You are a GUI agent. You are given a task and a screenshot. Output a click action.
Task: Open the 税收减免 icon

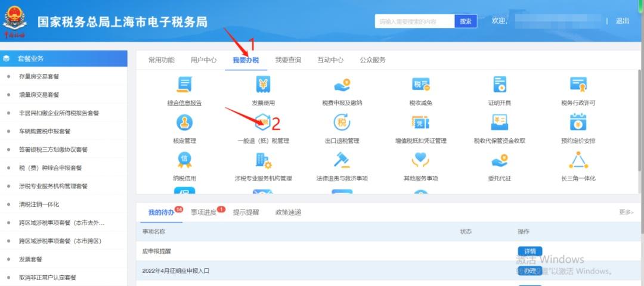tap(420, 85)
